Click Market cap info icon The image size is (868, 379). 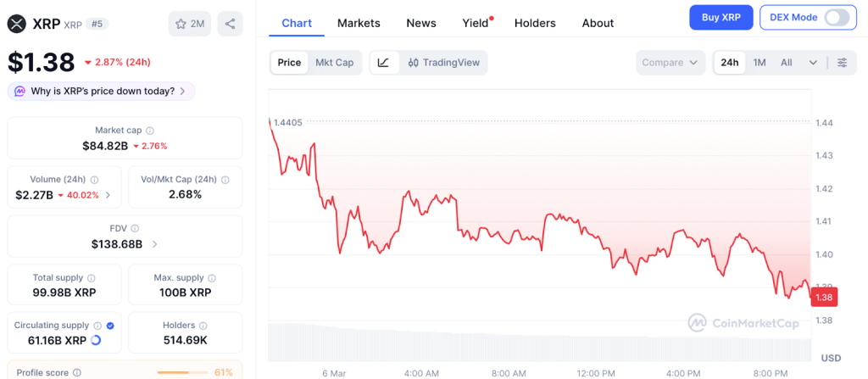tap(150, 131)
